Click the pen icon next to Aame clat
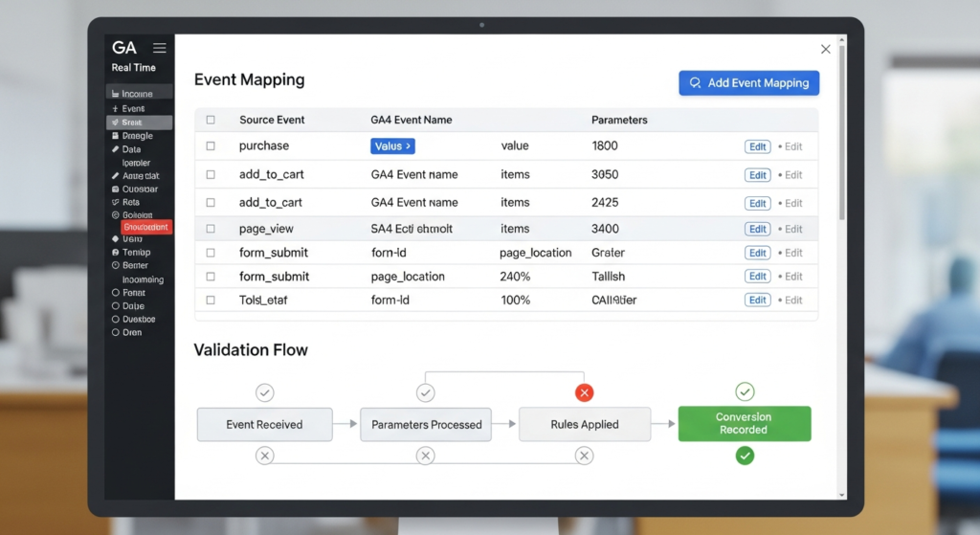980x535 pixels. coord(115,176)
